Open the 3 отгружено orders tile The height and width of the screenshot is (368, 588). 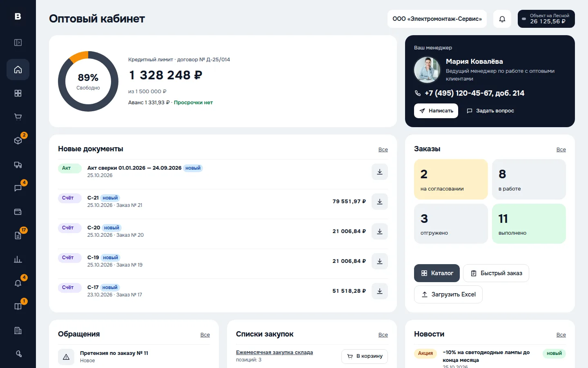[451, 224]
